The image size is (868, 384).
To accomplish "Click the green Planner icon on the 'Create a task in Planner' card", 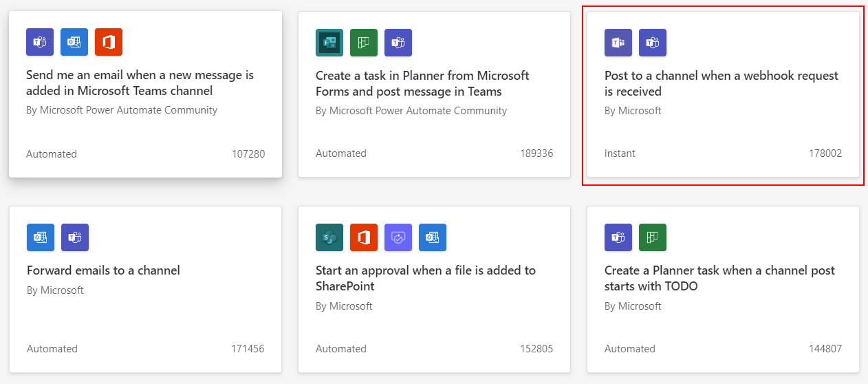I will (x=364, y=43).
